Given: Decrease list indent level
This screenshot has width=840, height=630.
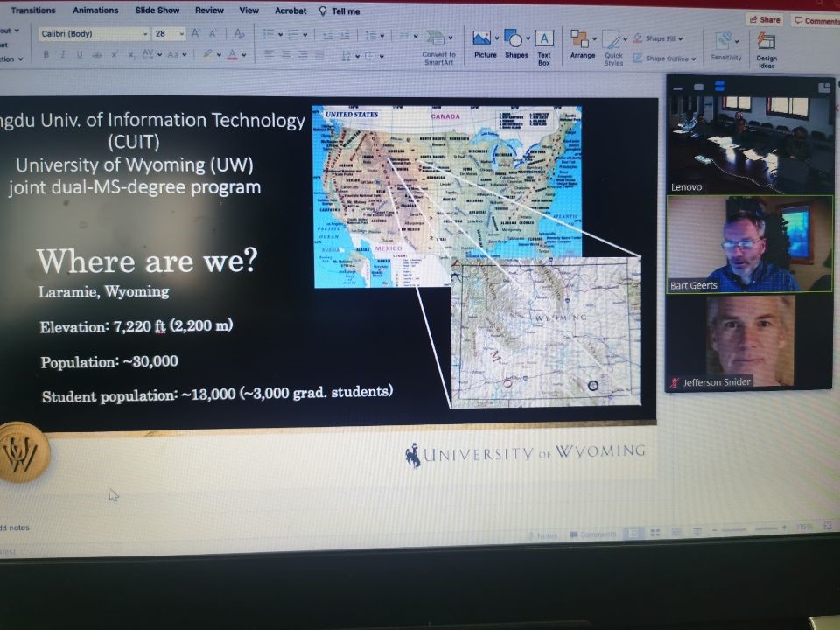Looking at the screenshot, I should coord(327,35).
